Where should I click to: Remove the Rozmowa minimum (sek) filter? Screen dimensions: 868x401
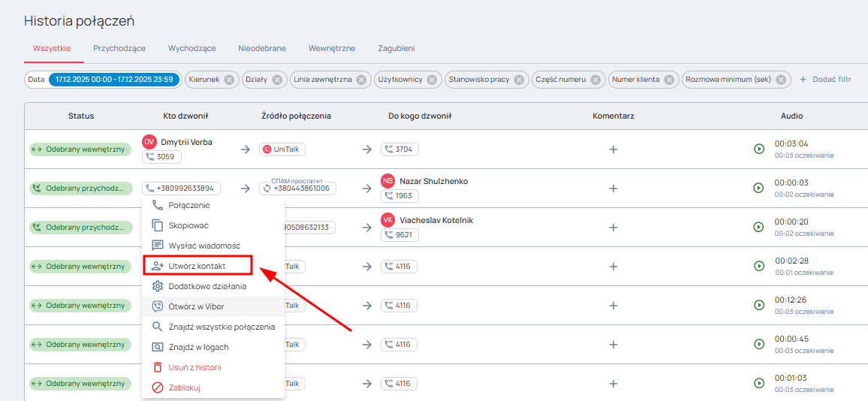(781, 80)
